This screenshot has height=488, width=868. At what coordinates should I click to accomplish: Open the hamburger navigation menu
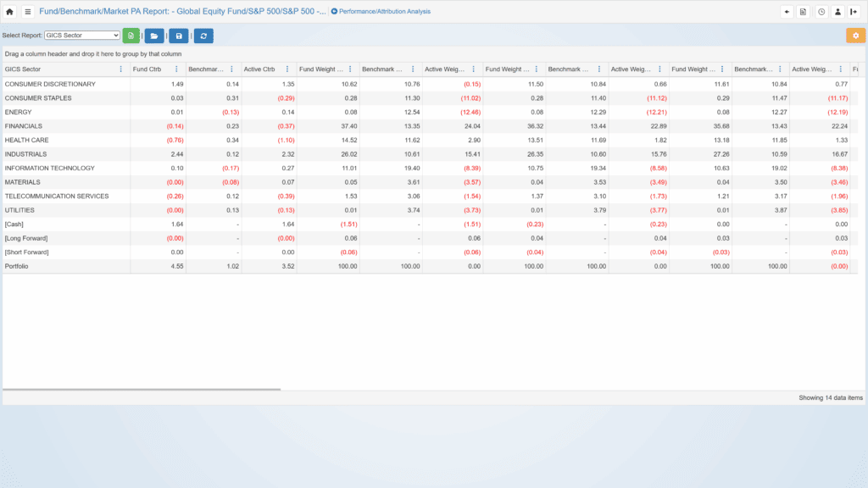[x=28, y=12]
